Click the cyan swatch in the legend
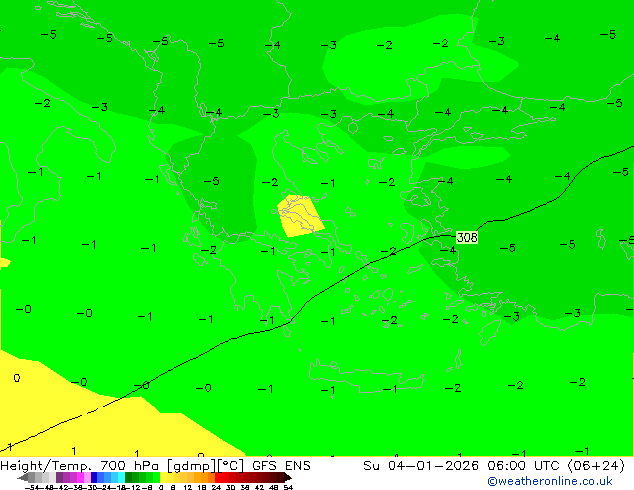 coord(122,477)
